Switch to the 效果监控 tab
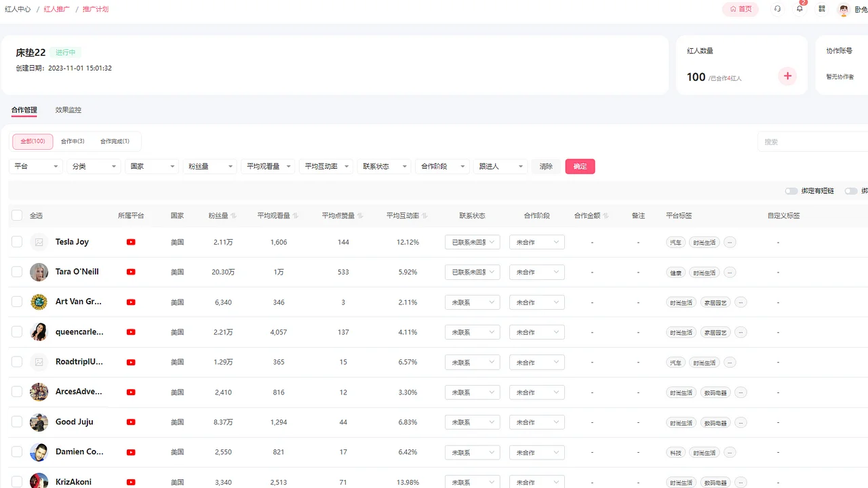Viewport: 868px width, 488px height. point(68,109)
